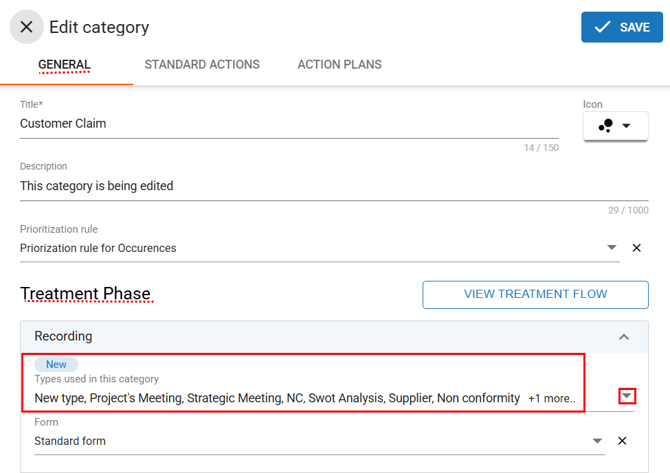The image size is (670, 473).
Task: Go to the ACTION PLANS tab
Action: point(339,65)
